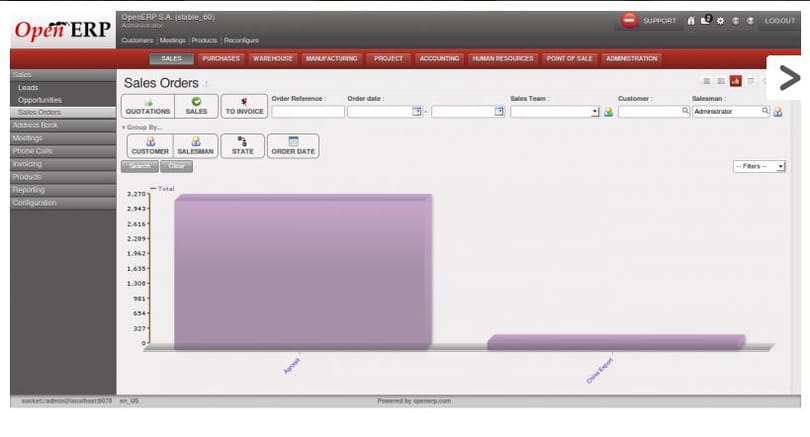
Task: Switch to graph view icon
Action: pos(736,81)
